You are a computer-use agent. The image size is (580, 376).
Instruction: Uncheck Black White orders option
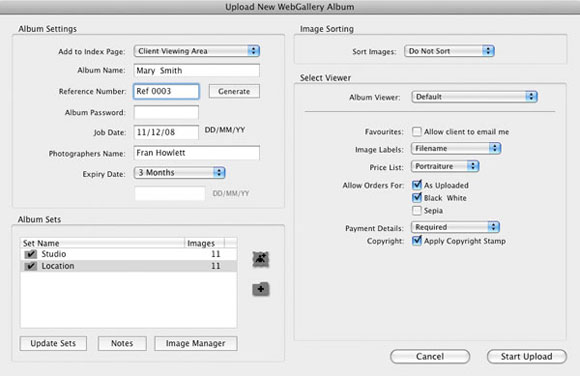pos(417,198)
